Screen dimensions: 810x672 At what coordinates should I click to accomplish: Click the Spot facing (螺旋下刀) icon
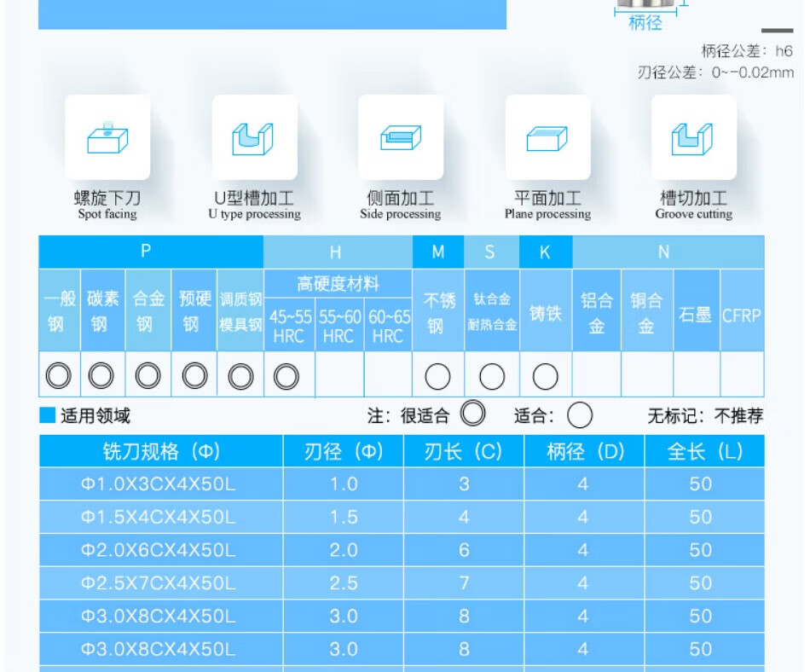point(107,137)
